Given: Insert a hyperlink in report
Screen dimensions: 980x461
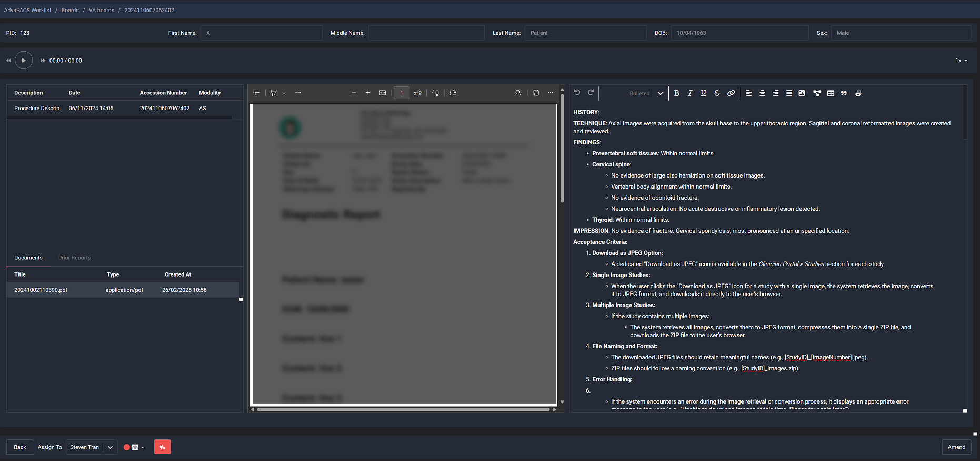Looking at the screenshot, I should 731,93.
